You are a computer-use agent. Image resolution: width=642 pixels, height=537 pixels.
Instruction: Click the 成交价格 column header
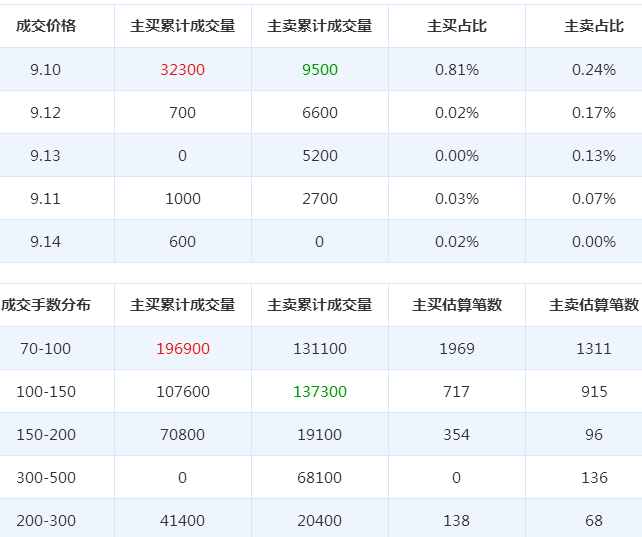pyautogui.click(x=46, y=26)
